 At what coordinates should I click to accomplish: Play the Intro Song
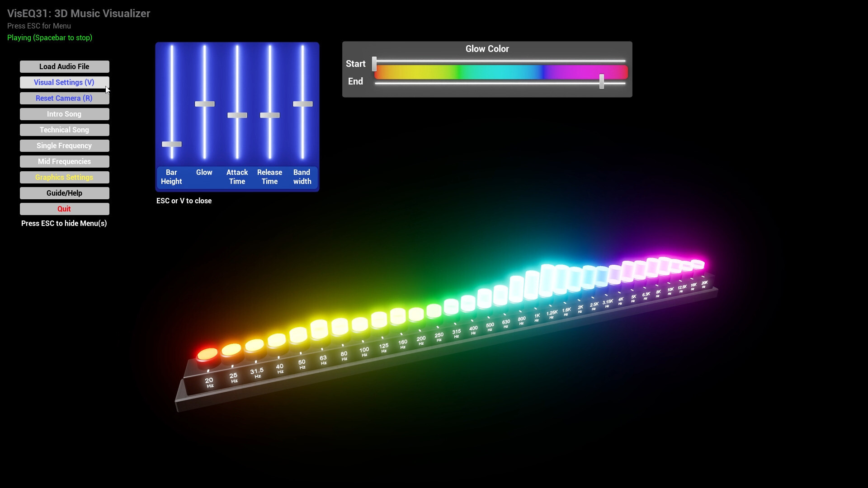[64, 114]
